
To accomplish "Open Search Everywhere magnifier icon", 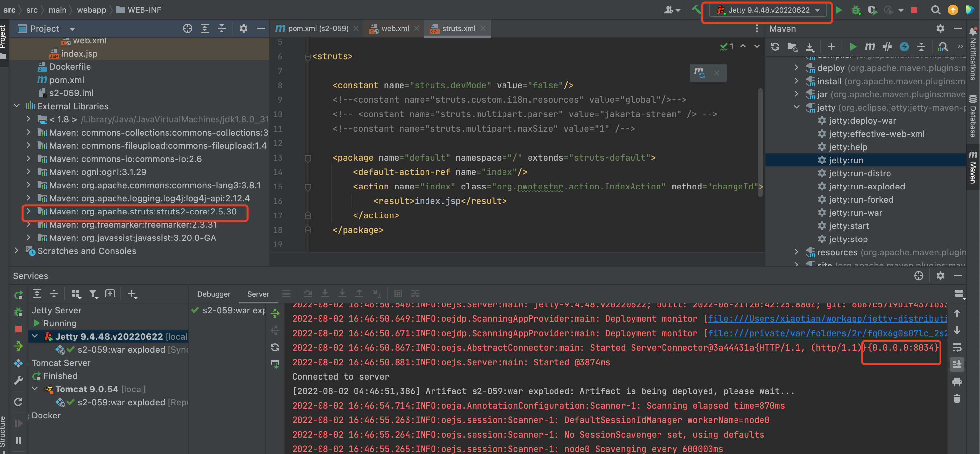I will click(936, 10).
